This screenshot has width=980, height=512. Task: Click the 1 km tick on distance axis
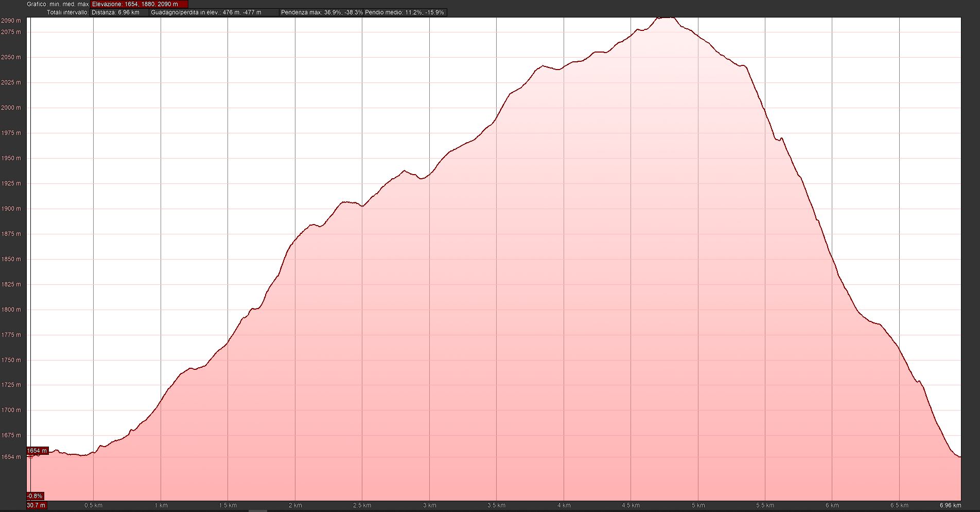click(161, 505)
